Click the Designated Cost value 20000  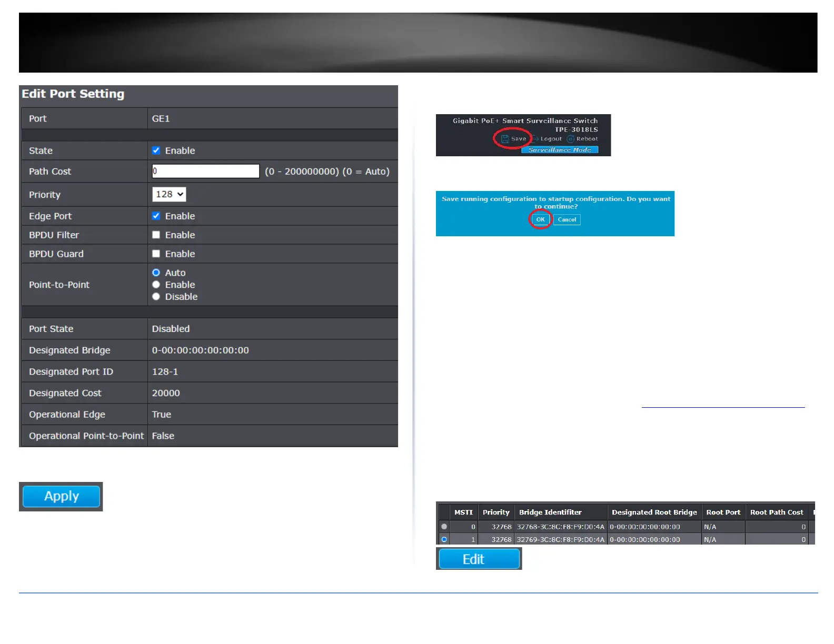[166, 393]
